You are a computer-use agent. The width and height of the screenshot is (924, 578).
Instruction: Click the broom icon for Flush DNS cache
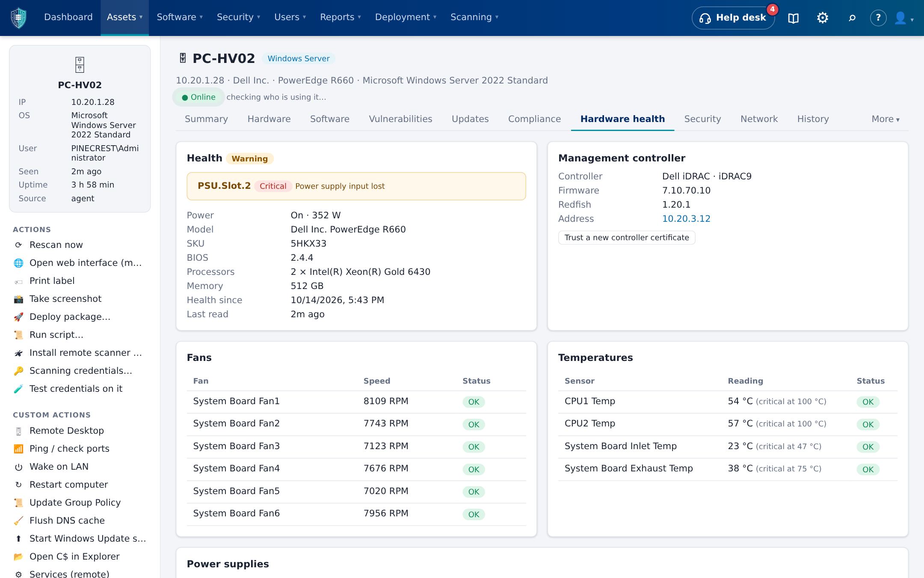click(x=18, y=521)
